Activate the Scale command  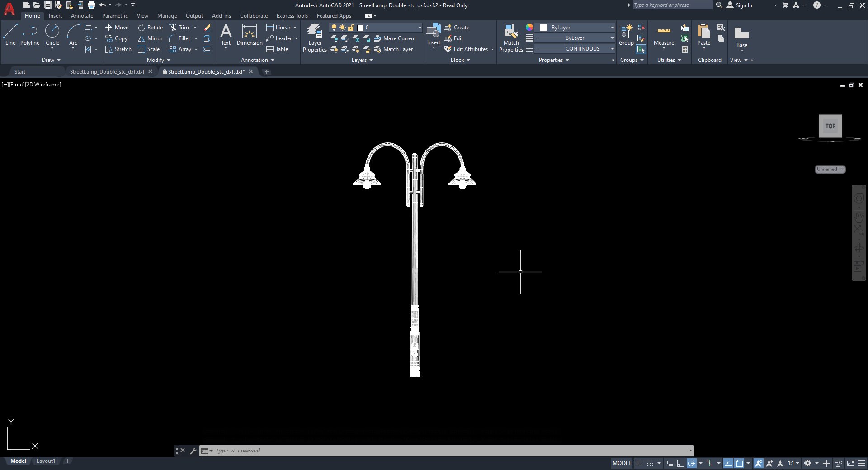(149, 49)
